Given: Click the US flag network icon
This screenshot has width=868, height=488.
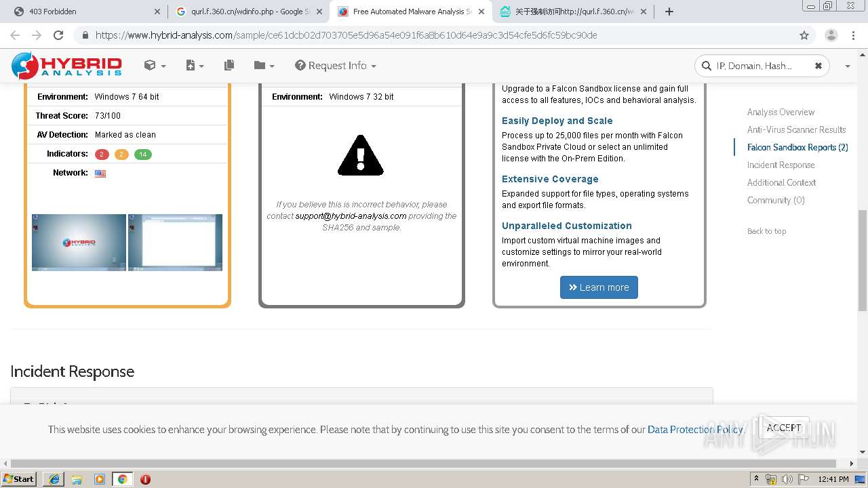Looking at the screenshot, I should pos(100,174).
